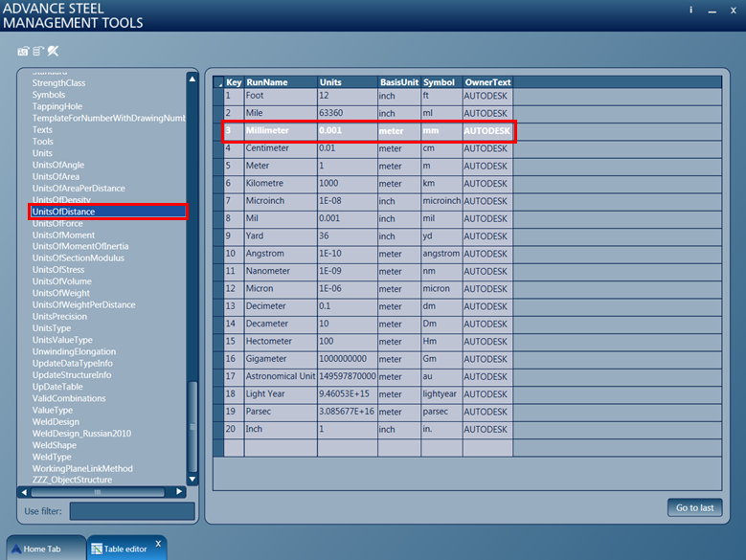This screenshot has height=560, width=746.
Task: Close the Table editor tab with X
Action: pos(158,544)
